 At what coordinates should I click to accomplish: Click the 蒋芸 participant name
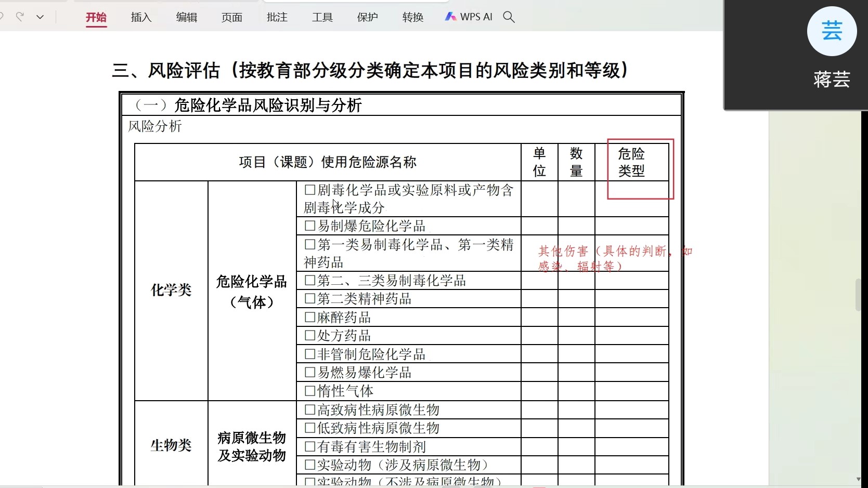point(832,80)
